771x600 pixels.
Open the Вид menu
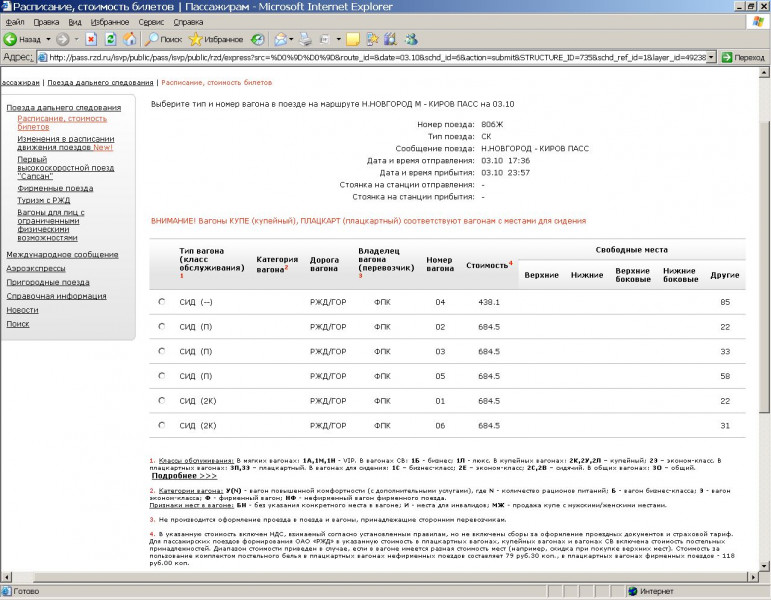75,22
